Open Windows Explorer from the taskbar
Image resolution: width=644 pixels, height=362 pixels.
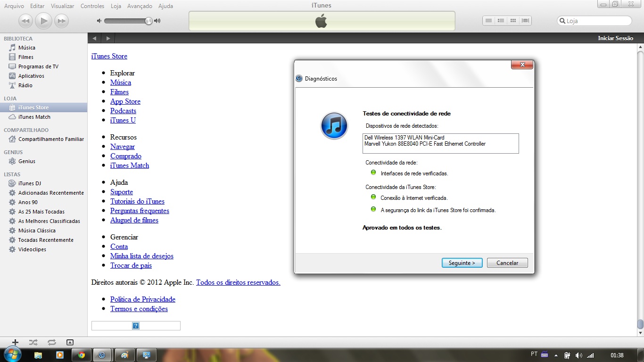38,355
